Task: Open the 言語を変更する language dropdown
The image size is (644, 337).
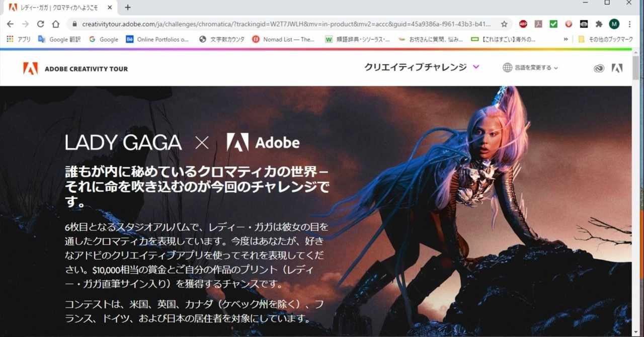Action: coord(530,67)
